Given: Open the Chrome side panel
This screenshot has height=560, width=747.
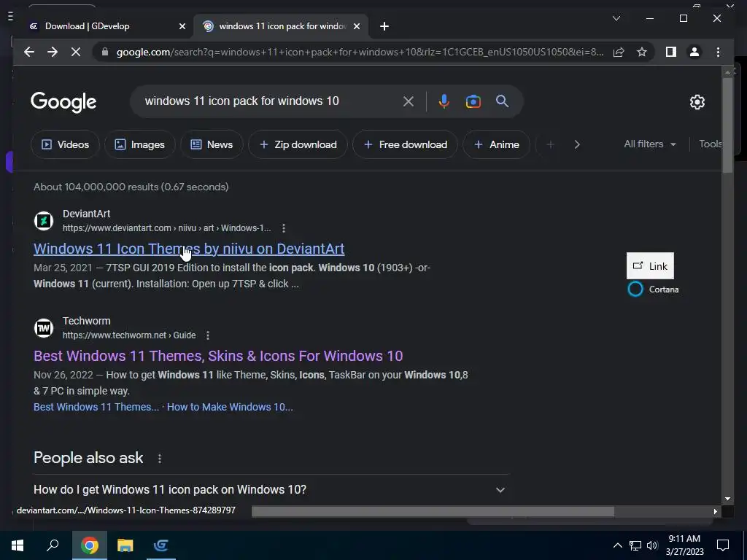Looking at the screenshot, I should coord(671,52).
